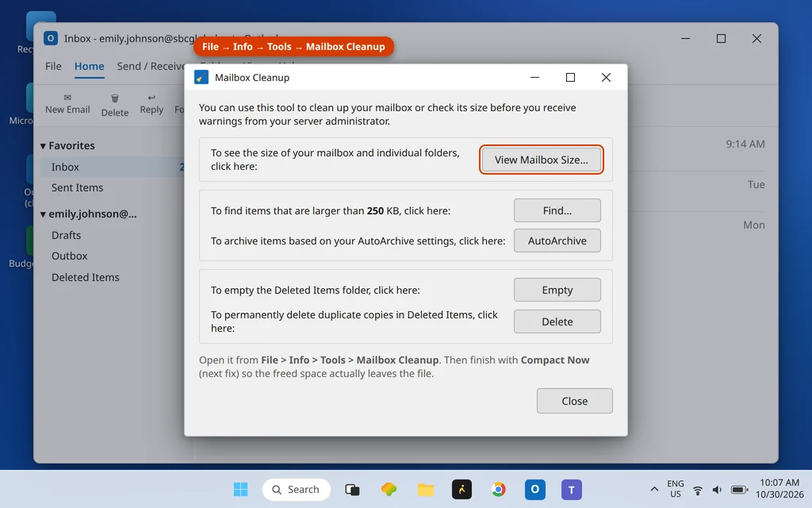The image size is (812, 508).
Task: Open the Copilot icon in the taskbar
Action: (x=389, y=489)
